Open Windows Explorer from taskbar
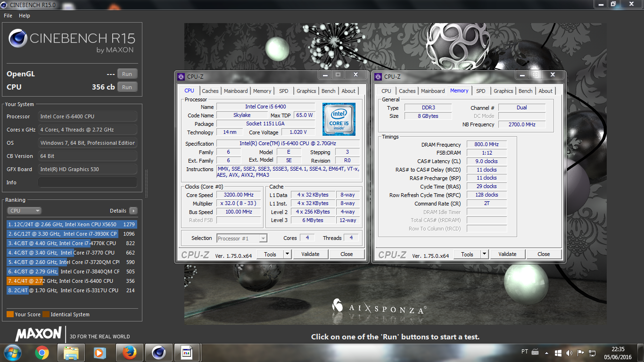 coord(71,353)
